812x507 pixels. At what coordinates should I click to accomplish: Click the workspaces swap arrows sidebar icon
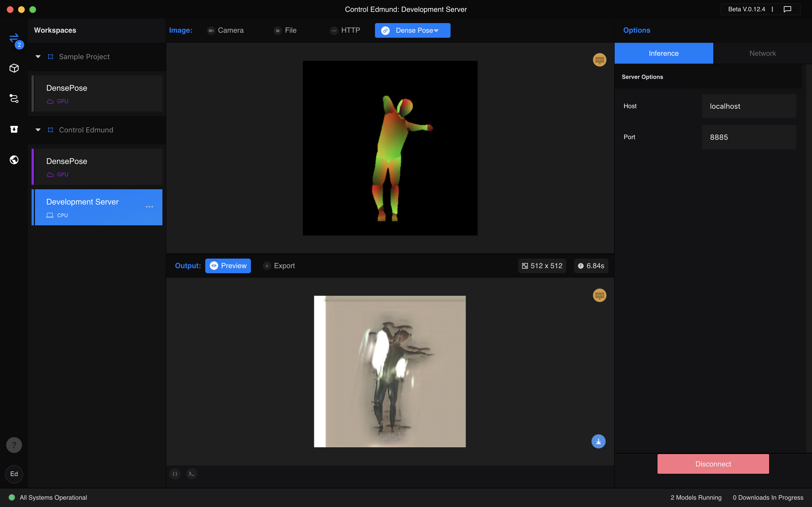click(14, 38)
